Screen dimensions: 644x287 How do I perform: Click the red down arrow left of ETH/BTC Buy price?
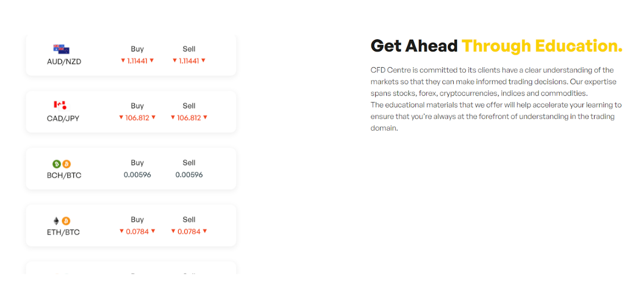pos(121,231)
